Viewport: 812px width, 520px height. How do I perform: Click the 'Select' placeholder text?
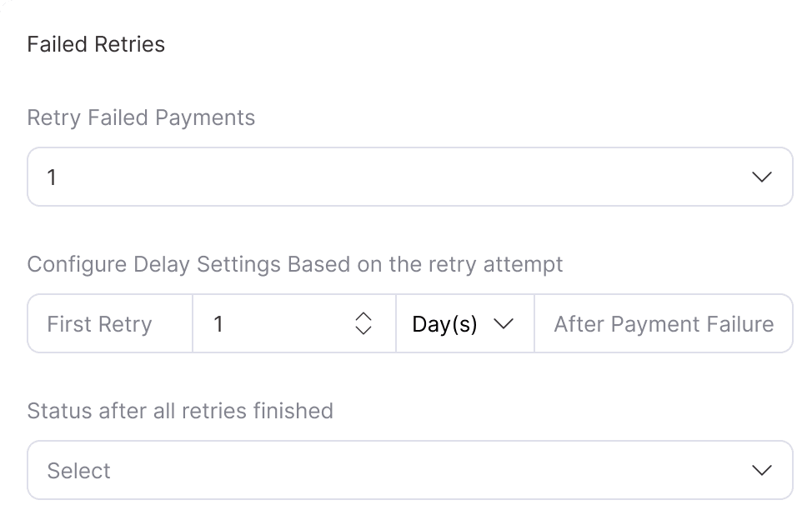click(x=79, y=471)
